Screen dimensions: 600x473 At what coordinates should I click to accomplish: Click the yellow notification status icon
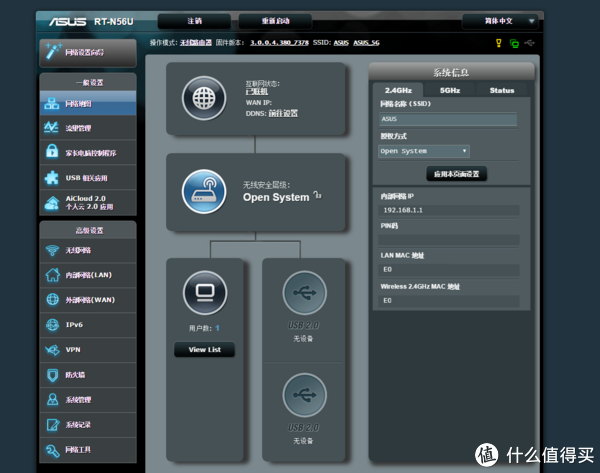pos(499,43)
